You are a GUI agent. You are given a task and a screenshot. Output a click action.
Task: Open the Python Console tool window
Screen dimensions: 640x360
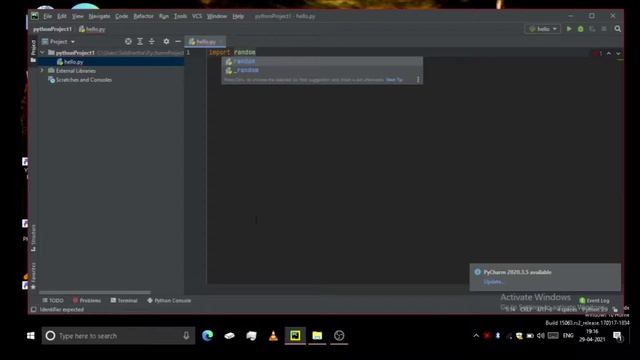click(169, 300)
